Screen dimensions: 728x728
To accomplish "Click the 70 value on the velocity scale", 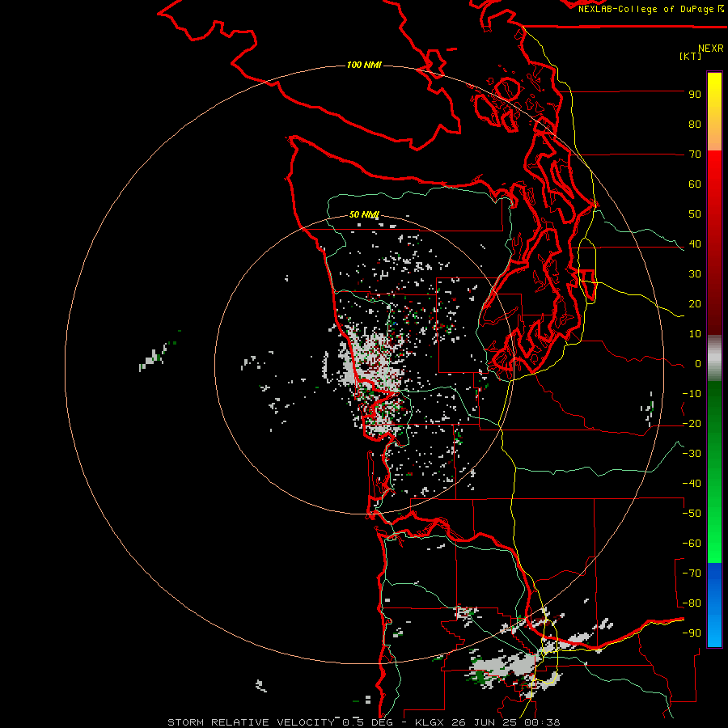I will [695, 154].
